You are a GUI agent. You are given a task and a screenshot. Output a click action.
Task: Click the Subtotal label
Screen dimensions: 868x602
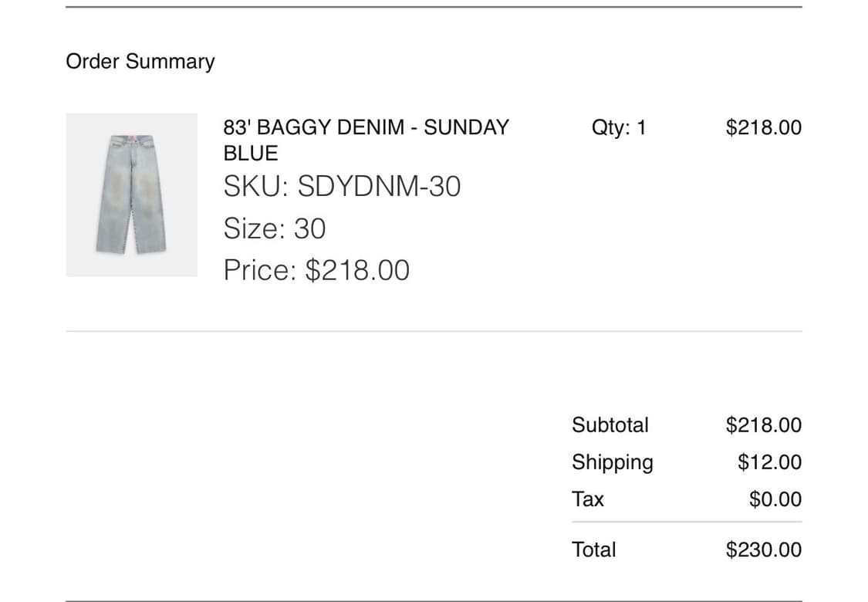610,424
